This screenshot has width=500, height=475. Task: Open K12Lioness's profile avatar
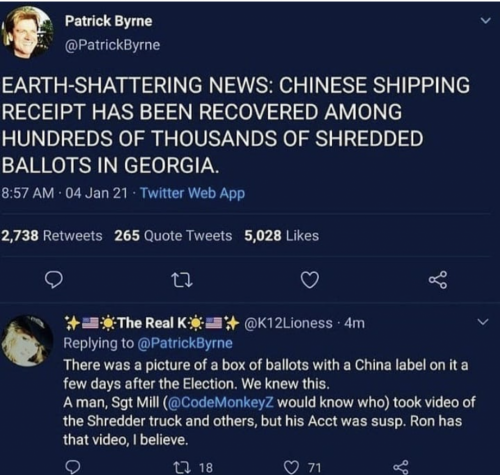[x=27, y=341]
